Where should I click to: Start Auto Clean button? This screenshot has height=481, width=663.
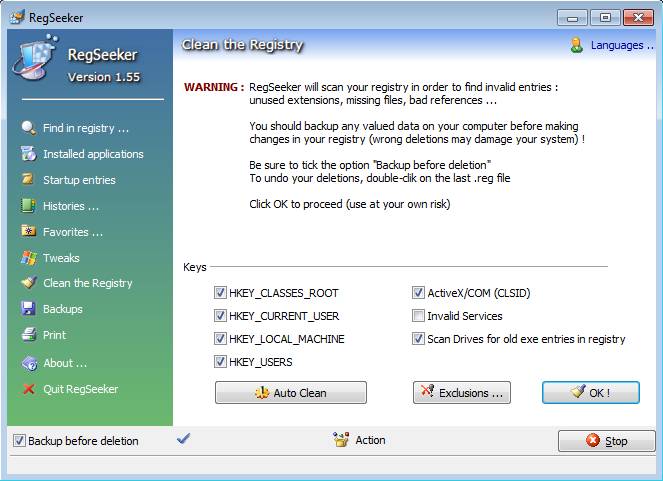(x=291, y=393)
